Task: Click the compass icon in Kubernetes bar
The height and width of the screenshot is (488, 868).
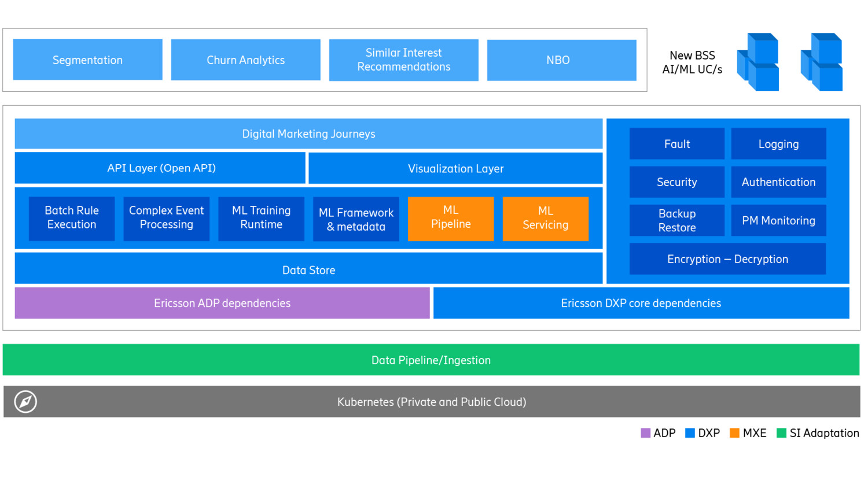Action: coord(25,402)
